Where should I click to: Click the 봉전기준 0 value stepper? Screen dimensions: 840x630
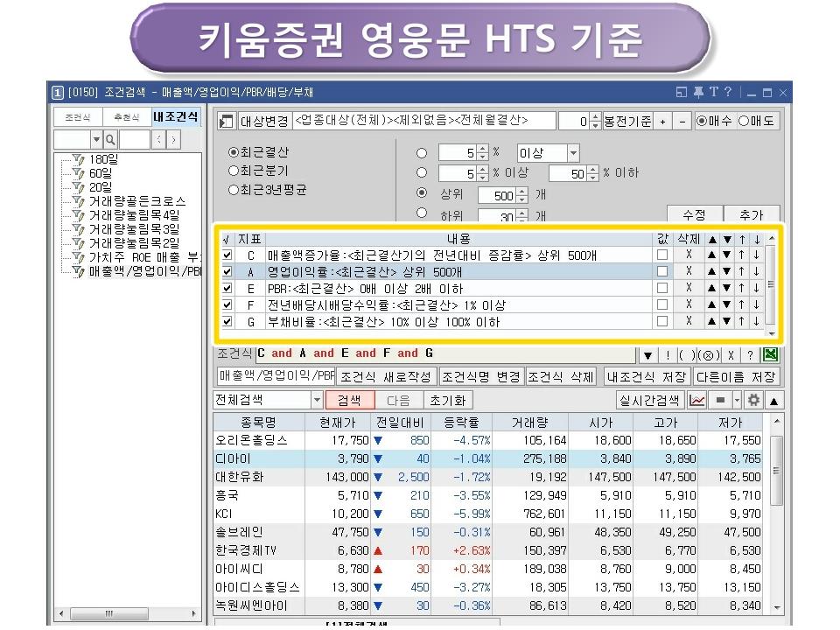click(x=595, y=122)
